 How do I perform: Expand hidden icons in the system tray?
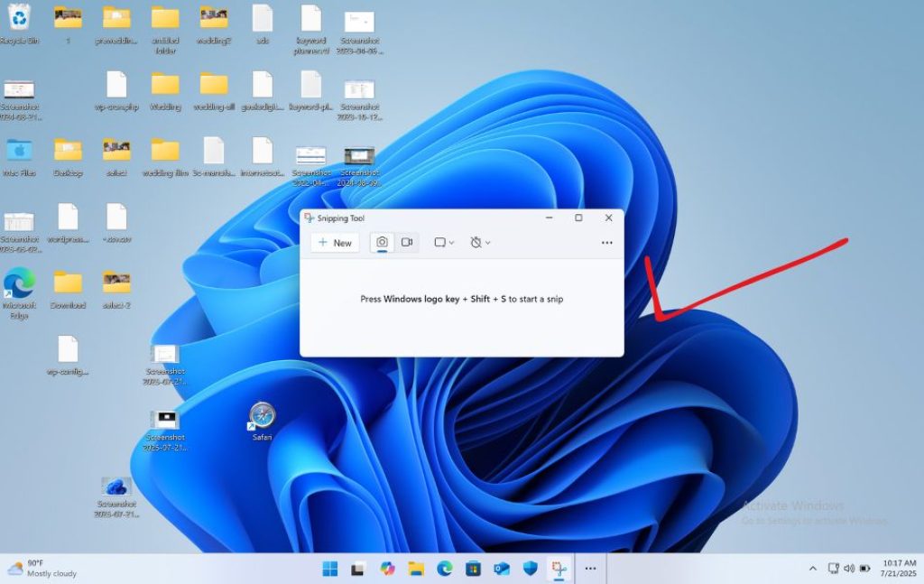point(811,568)
